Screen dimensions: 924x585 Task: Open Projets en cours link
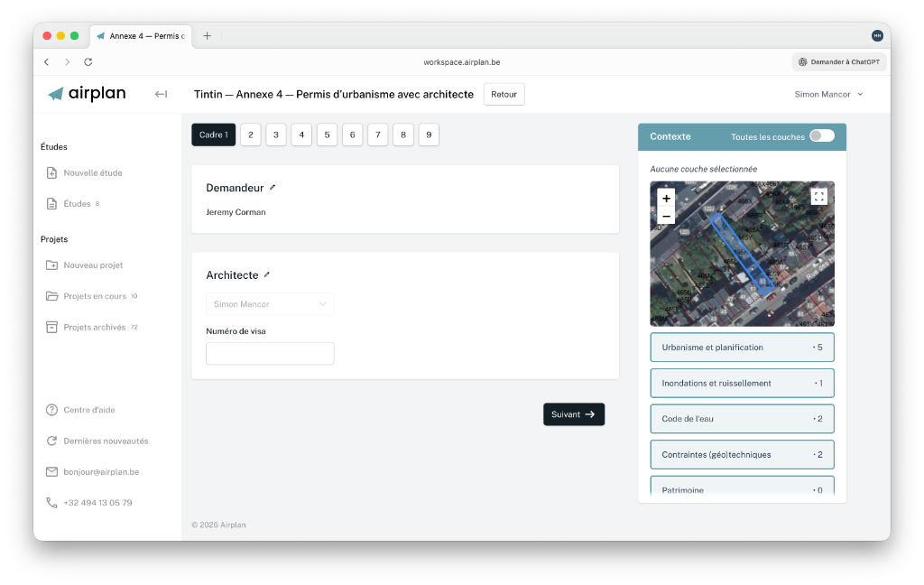[x=95, y=296]
